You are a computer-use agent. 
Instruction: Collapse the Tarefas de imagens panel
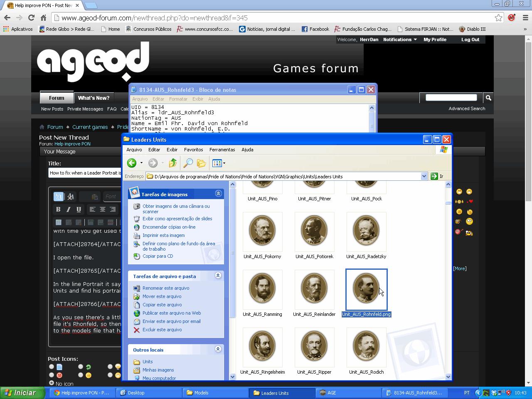(x=218, y=193)
